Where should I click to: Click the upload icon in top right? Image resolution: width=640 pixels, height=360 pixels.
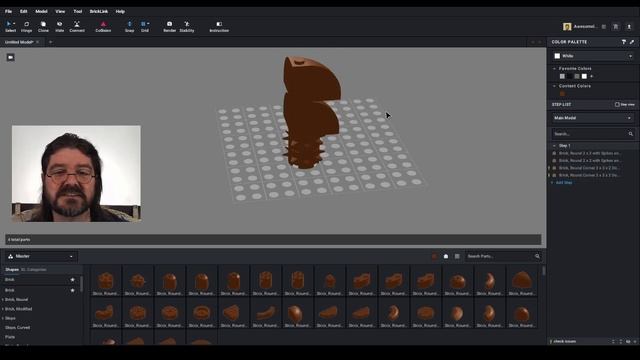pos(629,27)
